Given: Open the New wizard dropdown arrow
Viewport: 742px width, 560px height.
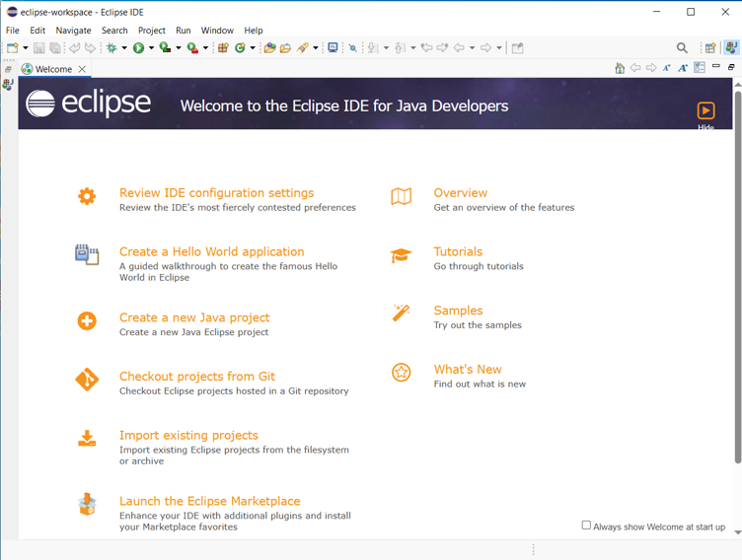Looking at the screenshot, I should (26, 47).
